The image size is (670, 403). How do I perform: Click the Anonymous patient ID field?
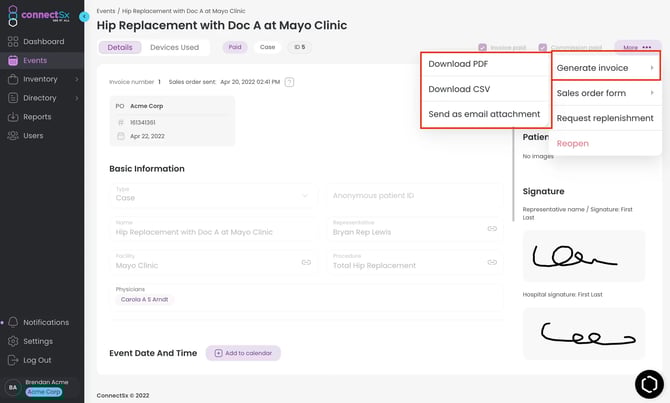(415, 195)
